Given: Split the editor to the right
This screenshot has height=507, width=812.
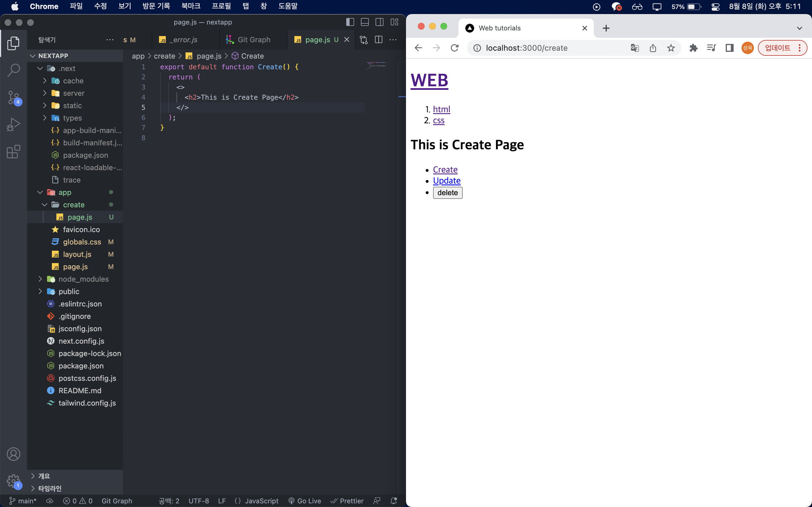Looking at the screenshot, I should pos(378,39).
